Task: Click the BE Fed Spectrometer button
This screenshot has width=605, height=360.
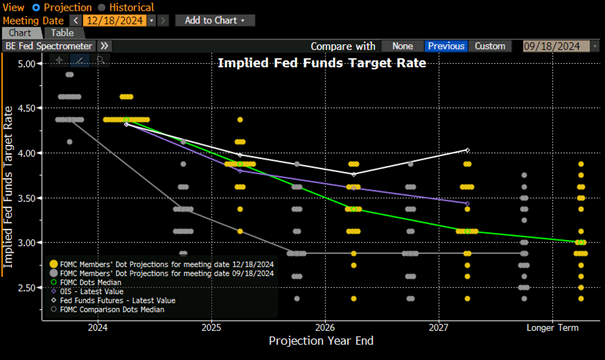Action: [x=49, y=46]
